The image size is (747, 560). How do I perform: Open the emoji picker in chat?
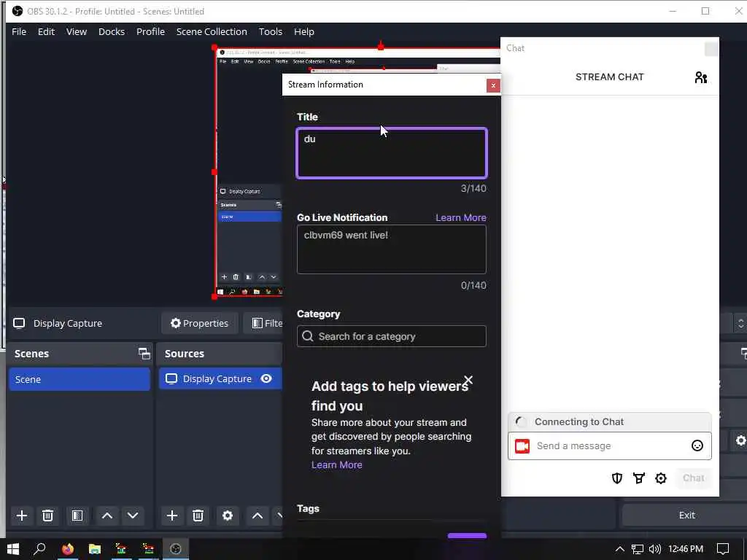click(697, 446)
